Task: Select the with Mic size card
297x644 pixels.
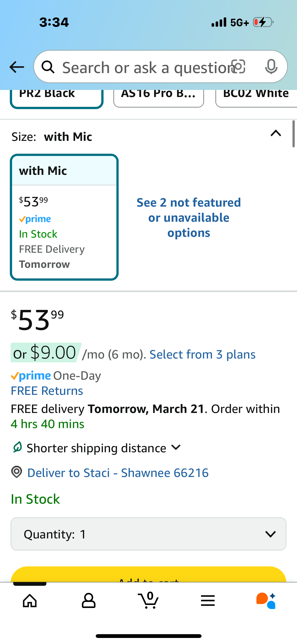Action: click(64, 217)
